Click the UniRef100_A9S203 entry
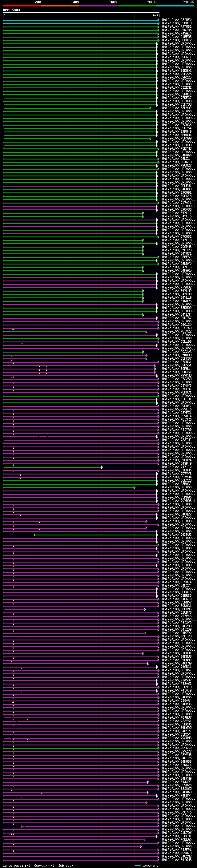Screen dimensions: 197x868 point(176,352)
